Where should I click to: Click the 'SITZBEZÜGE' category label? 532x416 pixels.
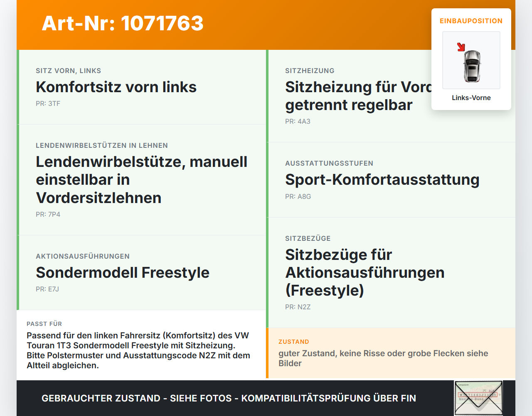click(308, 238)
